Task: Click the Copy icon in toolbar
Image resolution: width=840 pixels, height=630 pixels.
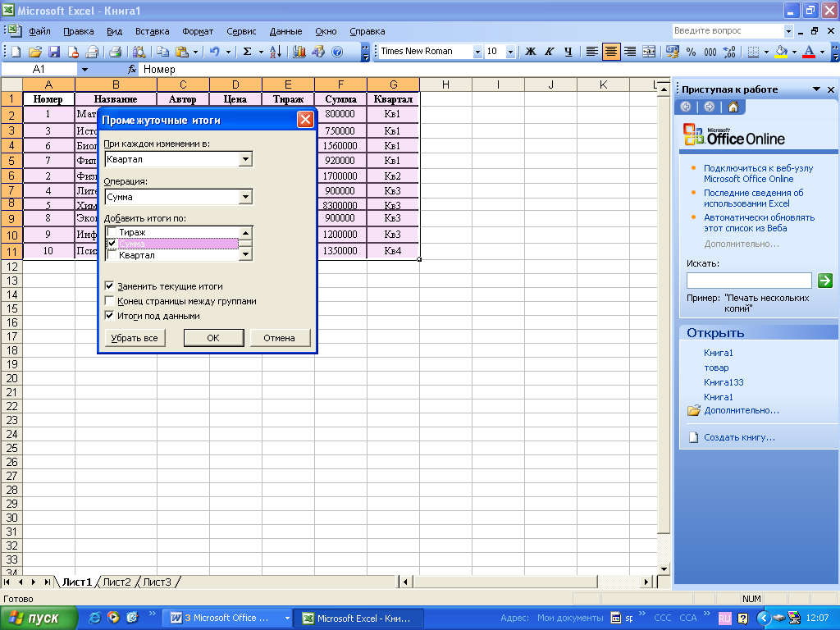Action: point(162,52)
